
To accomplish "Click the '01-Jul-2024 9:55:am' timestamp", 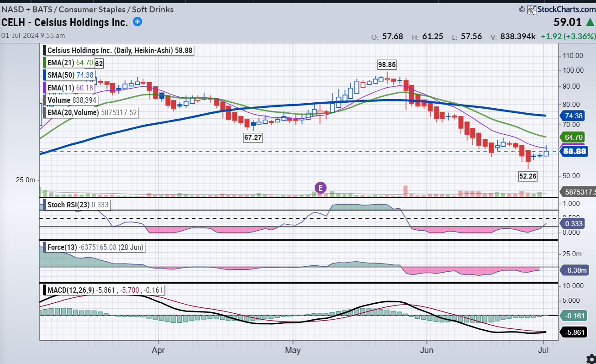I will tap(33, 35).
